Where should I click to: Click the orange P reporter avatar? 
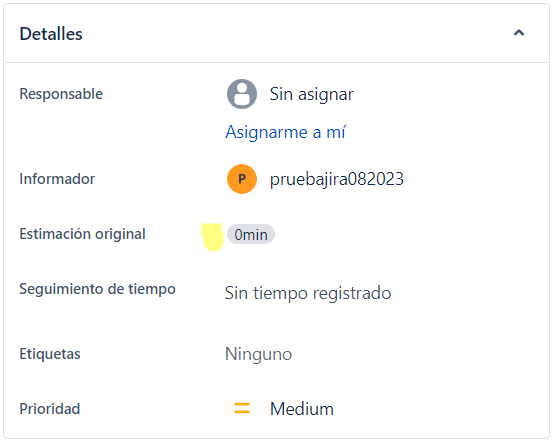[242, 179]
